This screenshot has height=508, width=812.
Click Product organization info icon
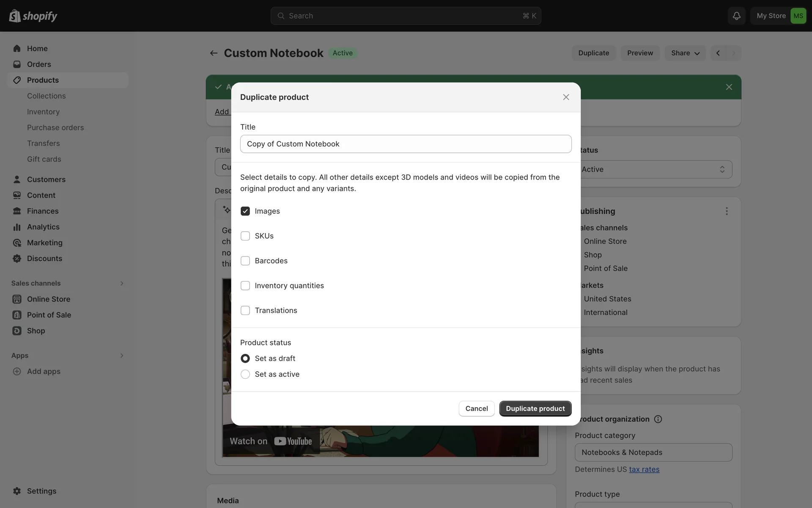click(658, 419)
